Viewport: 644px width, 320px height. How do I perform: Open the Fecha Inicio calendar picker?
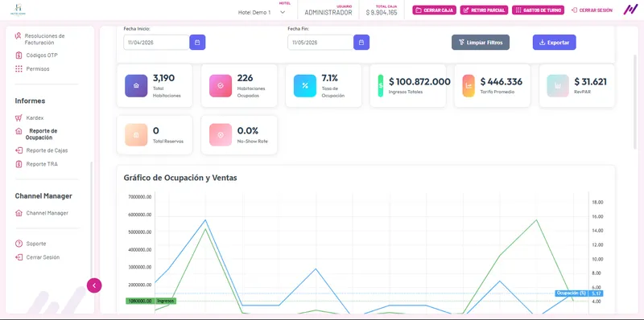pyautogui.click(x=197, y=43)
